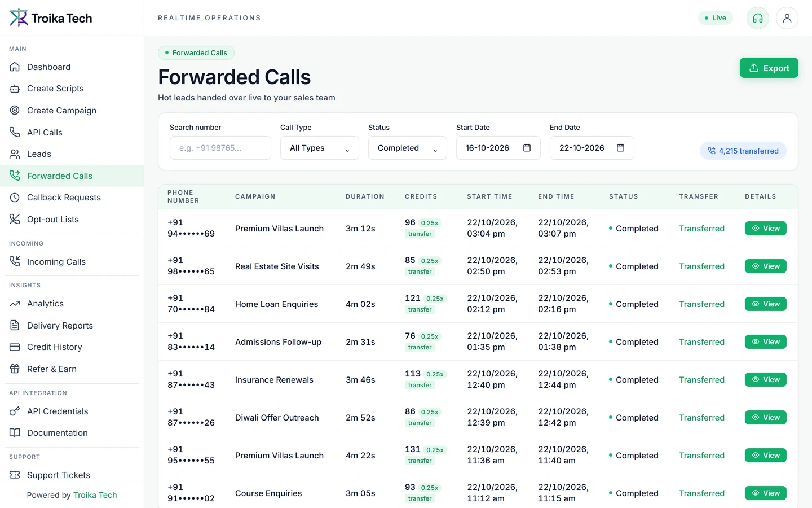The height and width of the screenshot is (508, 812).
Task: Click the End Date field 22-10-2026
Action: click(592, 148)
